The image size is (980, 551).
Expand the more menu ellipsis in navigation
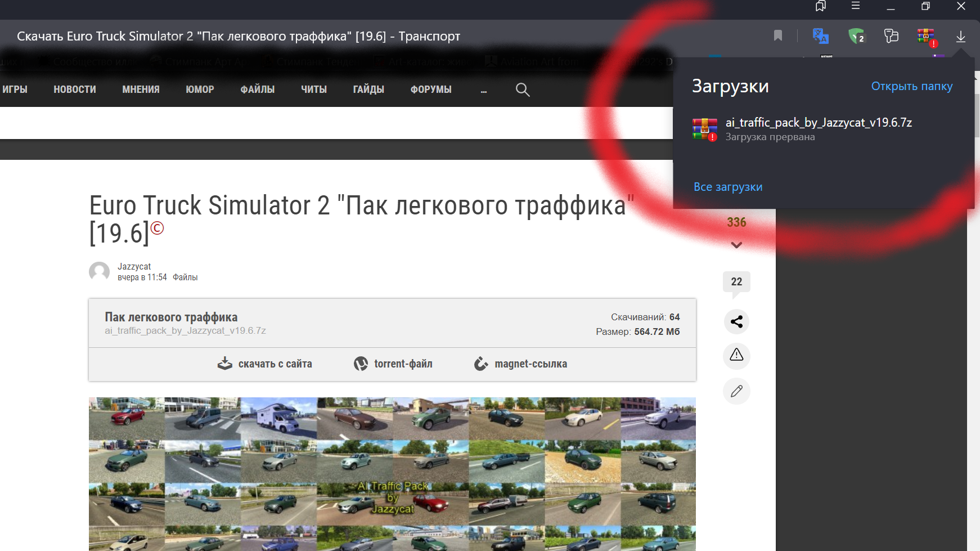tap(483, 90)
